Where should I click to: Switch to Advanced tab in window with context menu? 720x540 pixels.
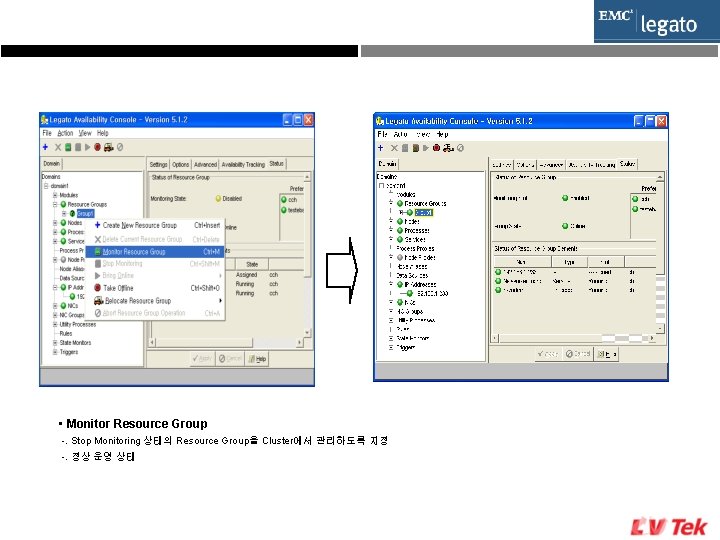pos(205,164)
